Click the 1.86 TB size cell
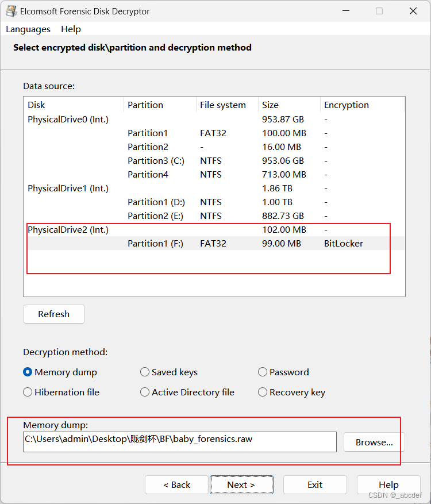 point(277,188)
